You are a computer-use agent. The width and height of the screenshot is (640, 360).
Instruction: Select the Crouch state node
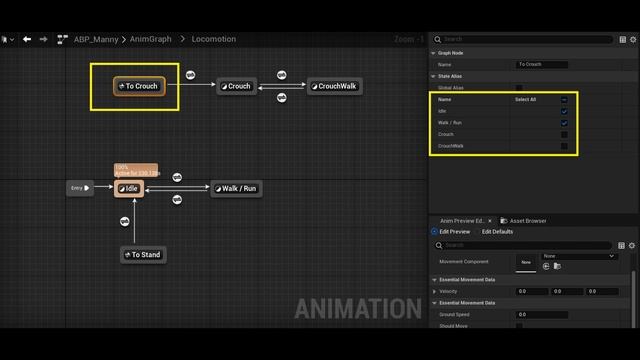point(236,86)
